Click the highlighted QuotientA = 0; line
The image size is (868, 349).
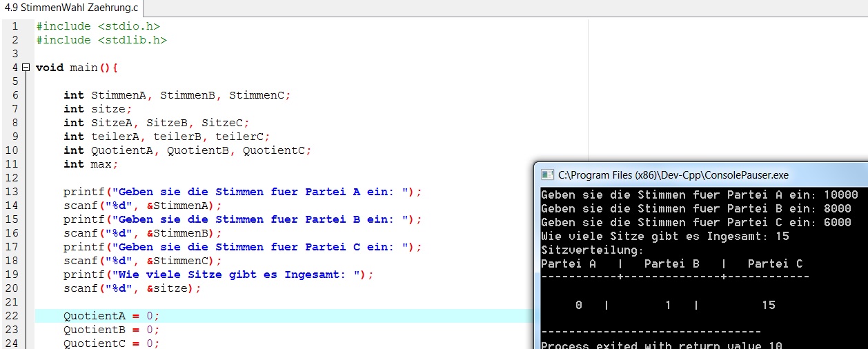pyautogui.click(x=111, y=316)
